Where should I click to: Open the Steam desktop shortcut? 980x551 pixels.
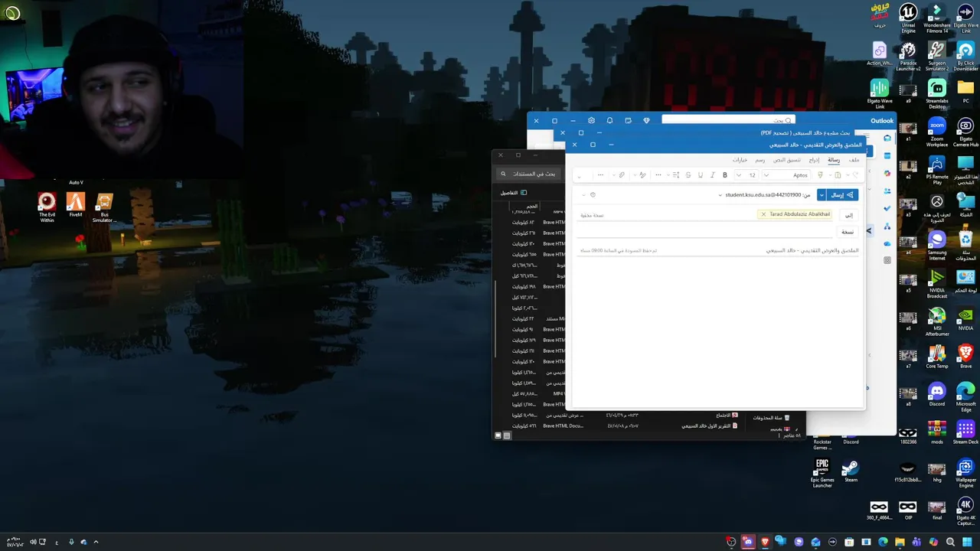click(851, 471)
